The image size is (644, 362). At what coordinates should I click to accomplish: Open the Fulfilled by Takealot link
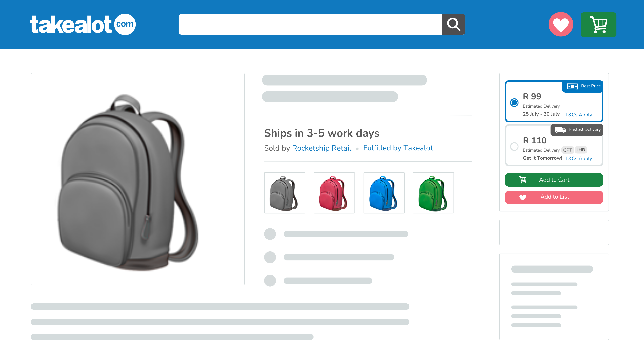[x=398, y=148]
